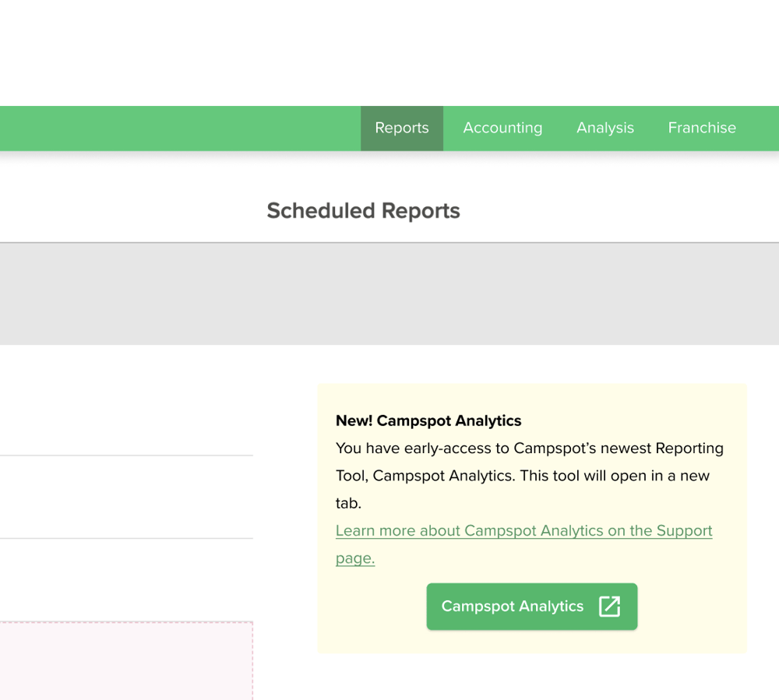
Task: Select the second report row in the list
Action: (x=125, y=494)
